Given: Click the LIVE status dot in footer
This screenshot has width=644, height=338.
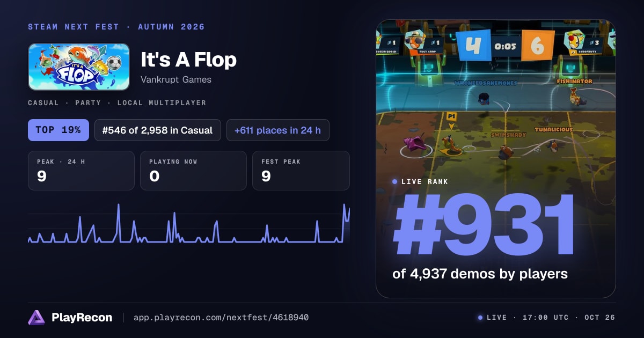Looking at the screenshot, I should coord(480,318).
